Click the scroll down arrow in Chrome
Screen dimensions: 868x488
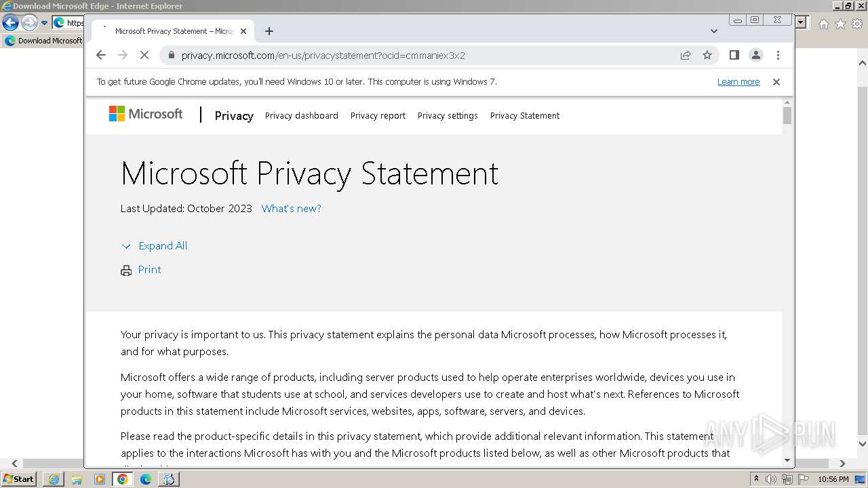[x=787, y=461]
